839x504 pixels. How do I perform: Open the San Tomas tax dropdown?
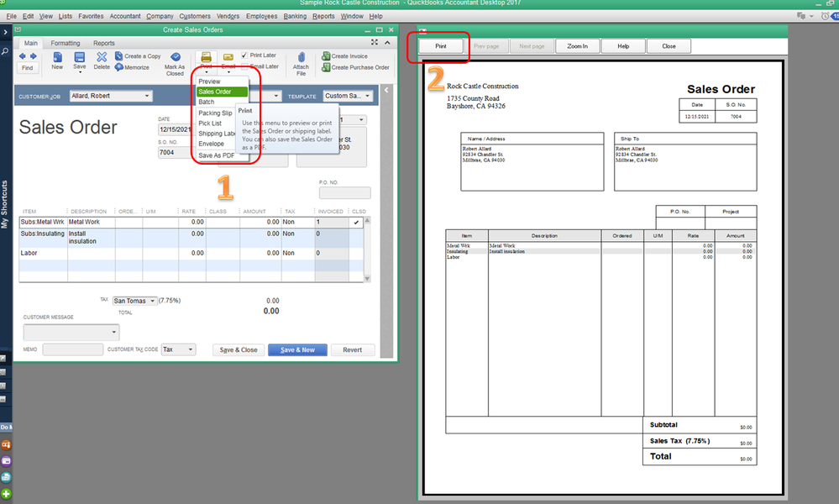point(153,301)
